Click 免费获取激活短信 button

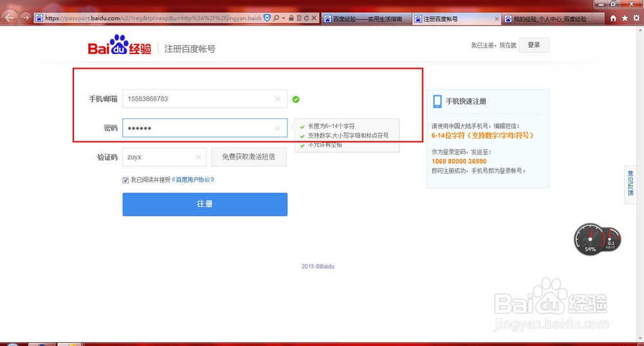point(249,157)
